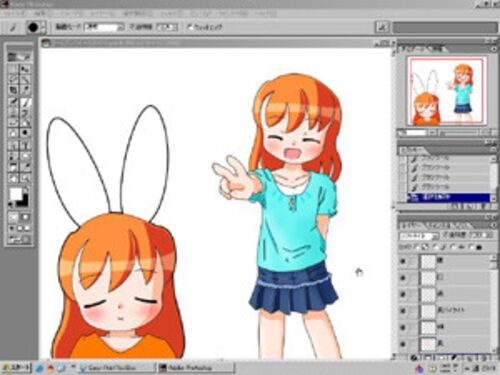Switch to Adobe Photoshop taskbar button
The width and height of the screenshot is (500, 375).
(x=195, y=368)
